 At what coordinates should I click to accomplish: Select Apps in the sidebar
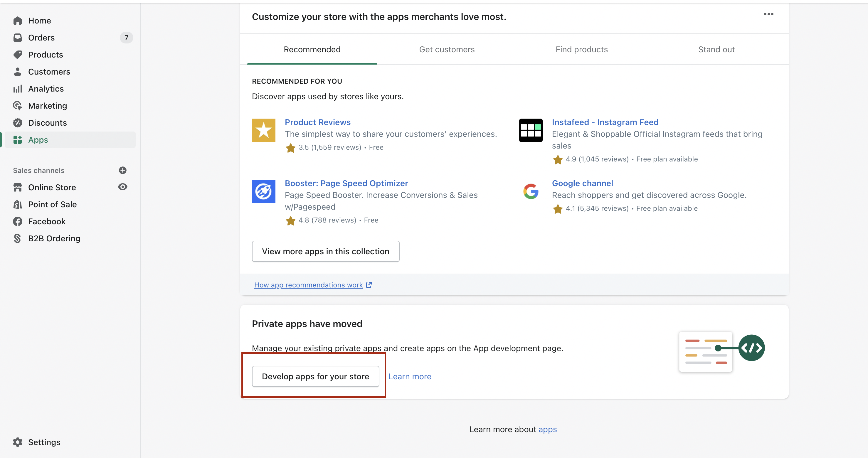[70, 139]
